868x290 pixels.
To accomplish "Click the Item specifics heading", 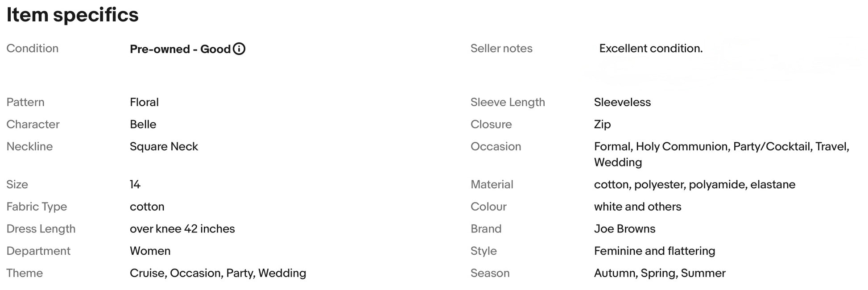I will pos(72,15).
